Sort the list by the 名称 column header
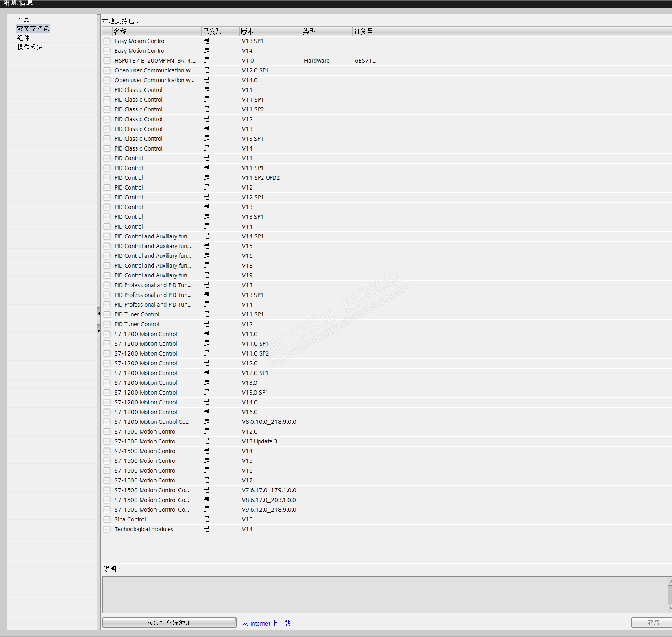This screenshot has height=637, width=672. coord(157,31)
